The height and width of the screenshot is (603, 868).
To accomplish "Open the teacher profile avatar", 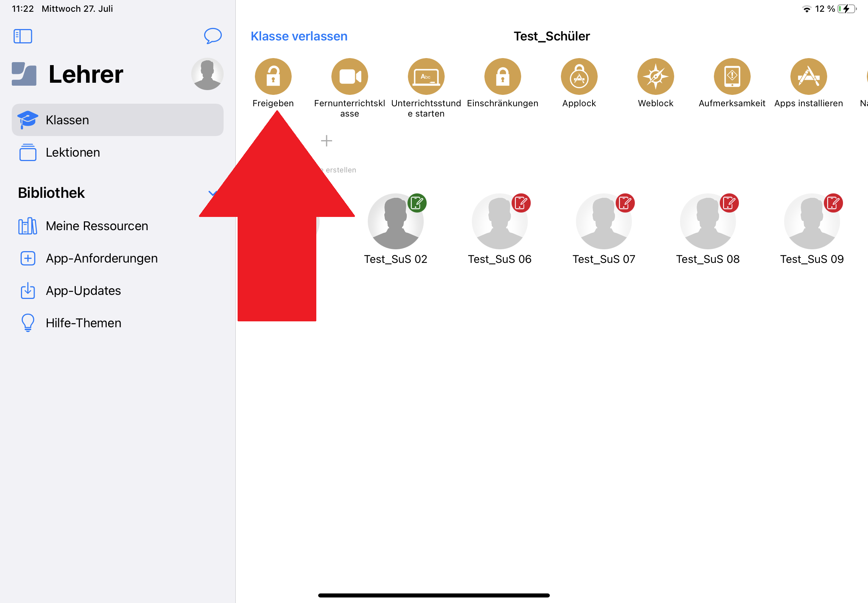I will [x=207, y=74].
